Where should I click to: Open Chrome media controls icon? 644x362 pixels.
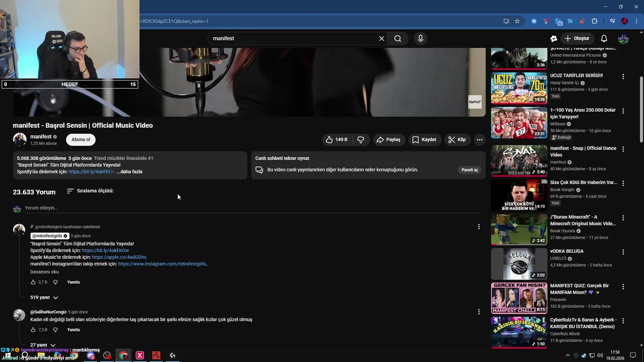click(612, 21)
